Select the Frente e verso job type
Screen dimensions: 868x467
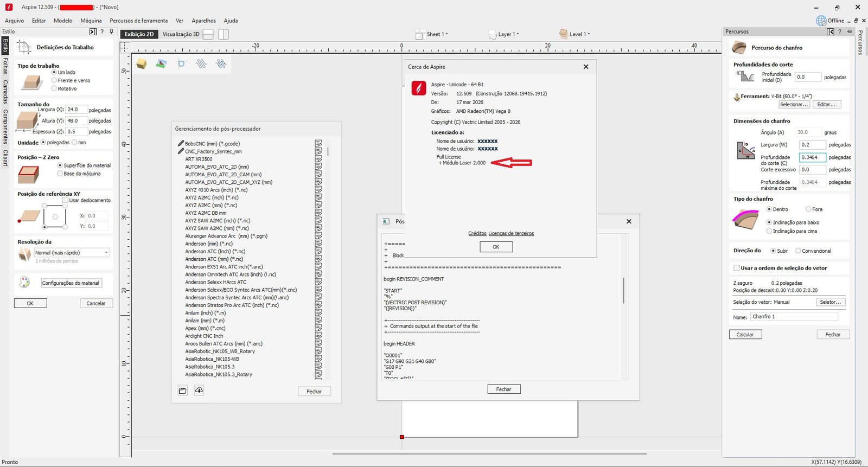coord(54,80)
